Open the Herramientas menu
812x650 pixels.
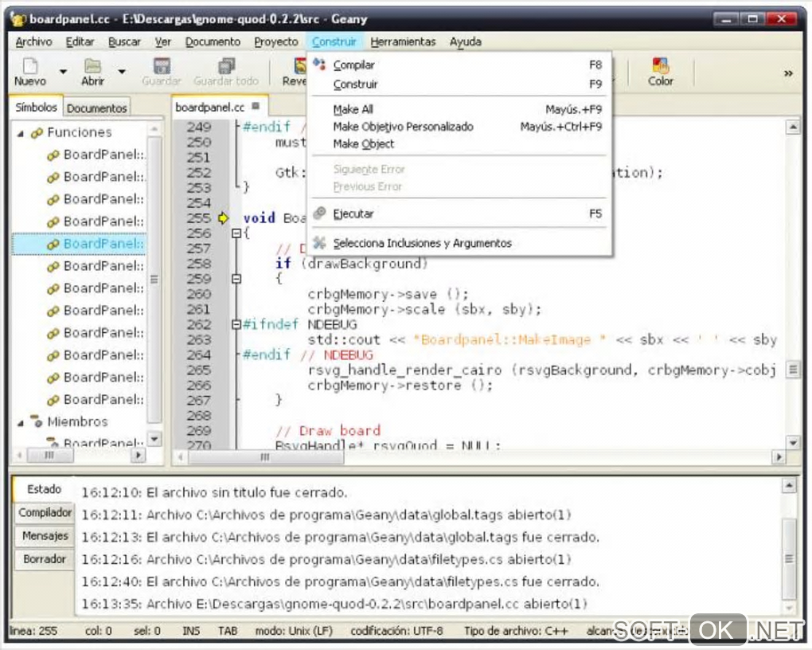click(x=403, y=42)
